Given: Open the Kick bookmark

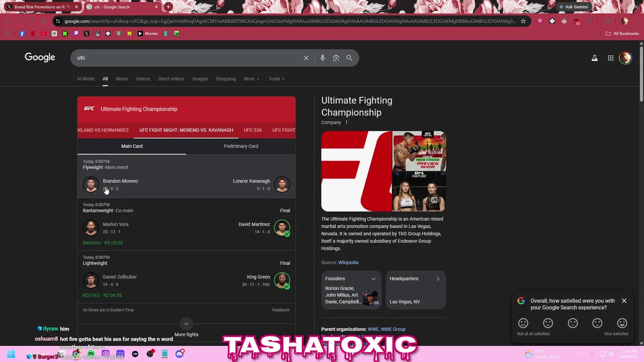Looking at the screenshot, I should tap(65, 34).
